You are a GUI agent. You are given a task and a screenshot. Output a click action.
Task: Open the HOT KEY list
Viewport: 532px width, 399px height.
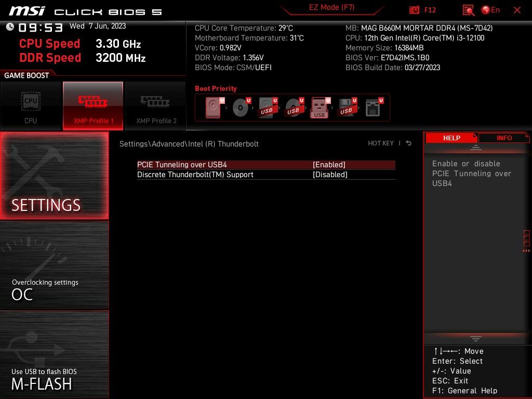[x=381, y=143]
